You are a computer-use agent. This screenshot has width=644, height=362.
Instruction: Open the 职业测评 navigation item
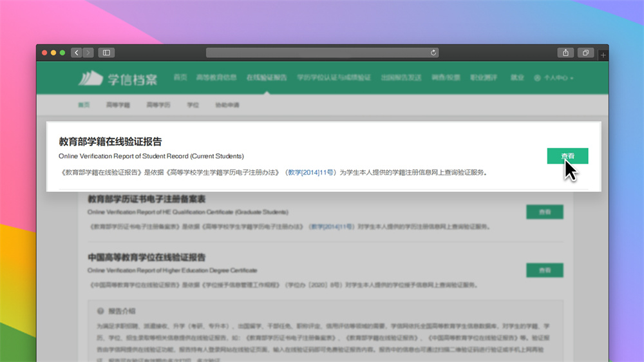(484, 77)
